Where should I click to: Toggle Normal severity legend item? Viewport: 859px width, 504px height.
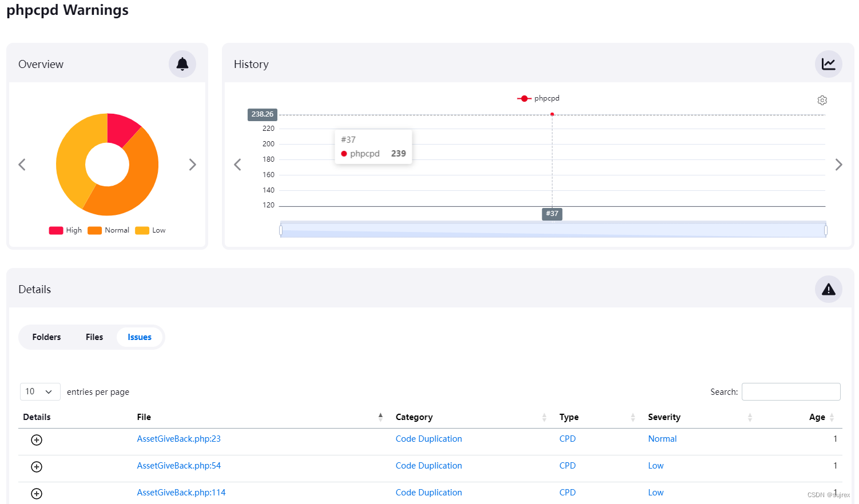coord(109,230)
